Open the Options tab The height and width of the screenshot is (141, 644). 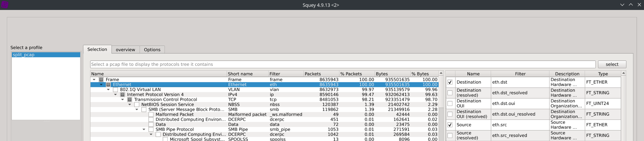click(152, 50)
